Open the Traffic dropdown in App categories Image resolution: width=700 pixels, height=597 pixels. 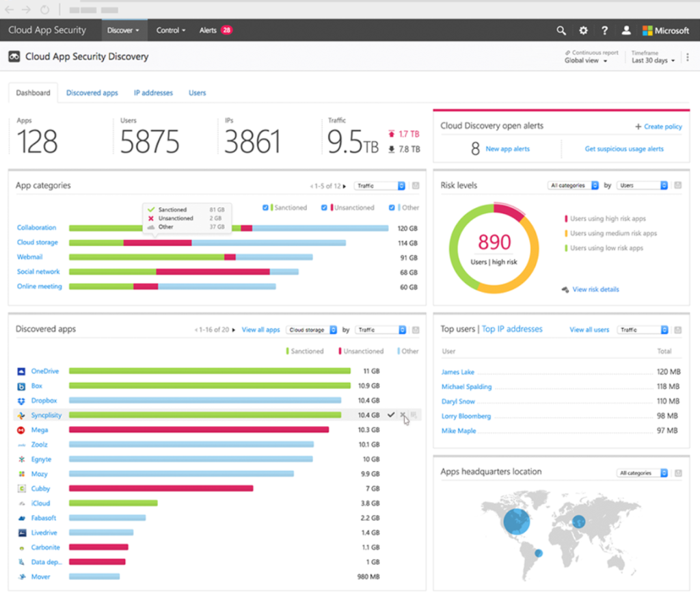tap(380, 186)
